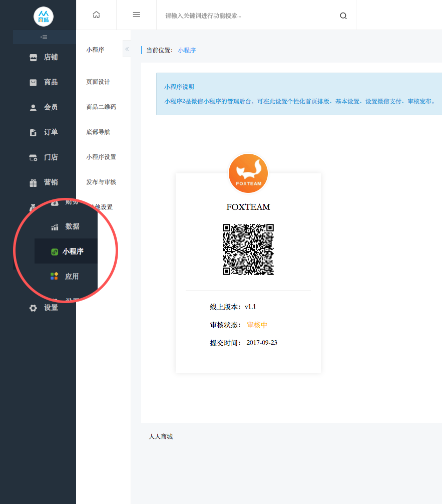Click the shop logo in sidebar header

pos(44,17)
